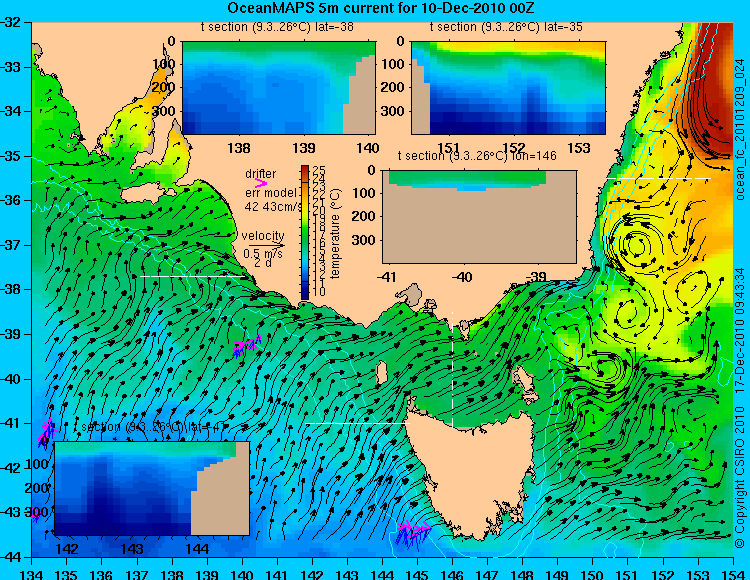Click the latitude axis label '-35'

point(11,156)
